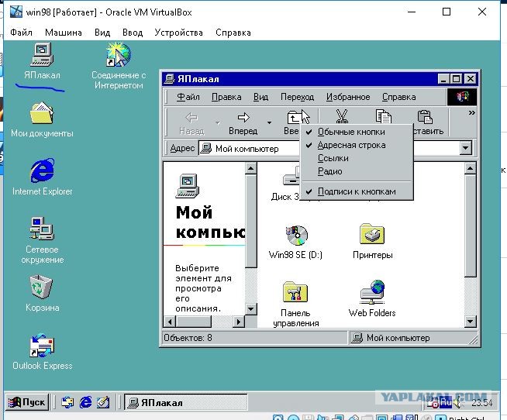507x420 pixels.
Task: Click the Windows logo throbber in ЯПлакал window
Action: click(x=462, y=97)
